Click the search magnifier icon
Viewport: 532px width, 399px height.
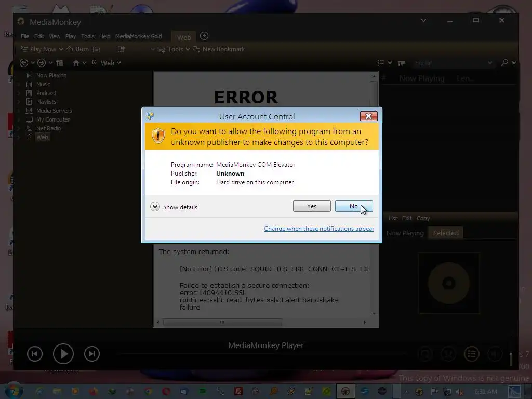pyautogui.click(x=505, y=63)
